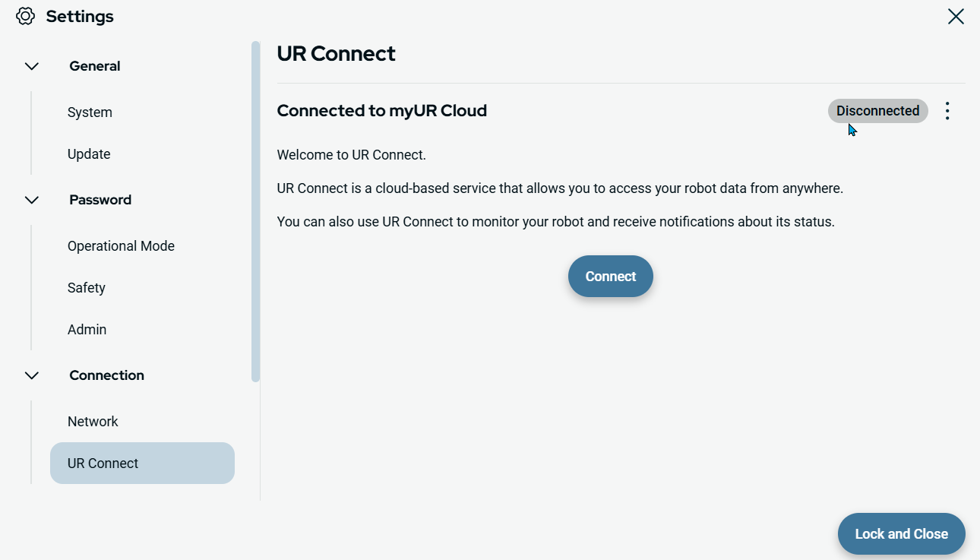
Task: Open the Admin password settings
Action: (87, 330)
